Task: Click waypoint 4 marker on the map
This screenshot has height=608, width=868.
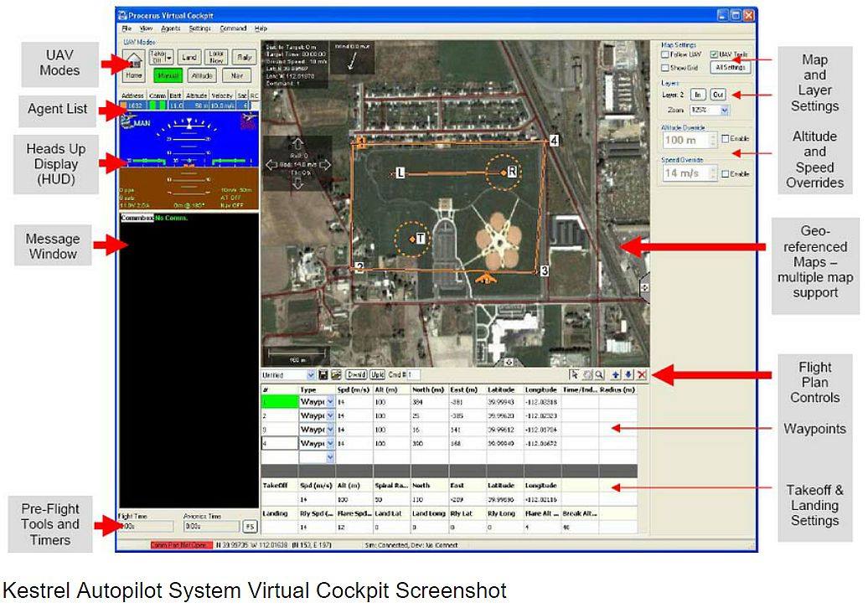Action: [554, 141]
